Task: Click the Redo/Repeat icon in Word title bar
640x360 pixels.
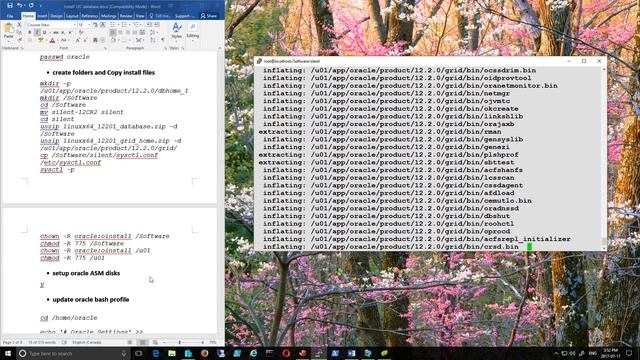Action: pyautogui.click(x=31, y=5)
